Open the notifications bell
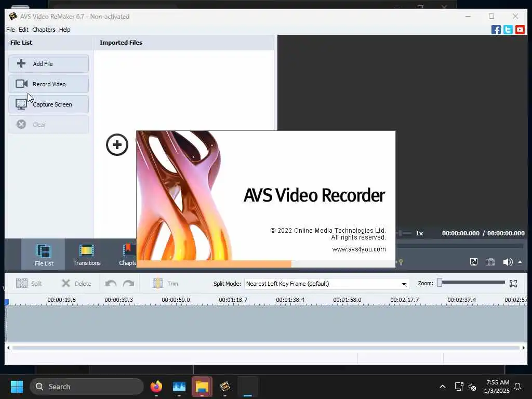Image resolution: width=532 pixels, height=399 pixels. click(x=517, y=387)
